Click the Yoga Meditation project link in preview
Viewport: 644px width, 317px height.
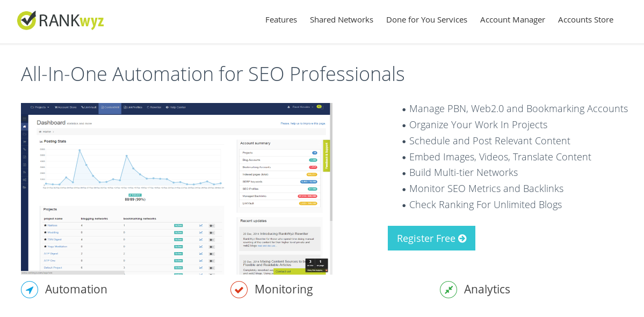pos(57,246)
